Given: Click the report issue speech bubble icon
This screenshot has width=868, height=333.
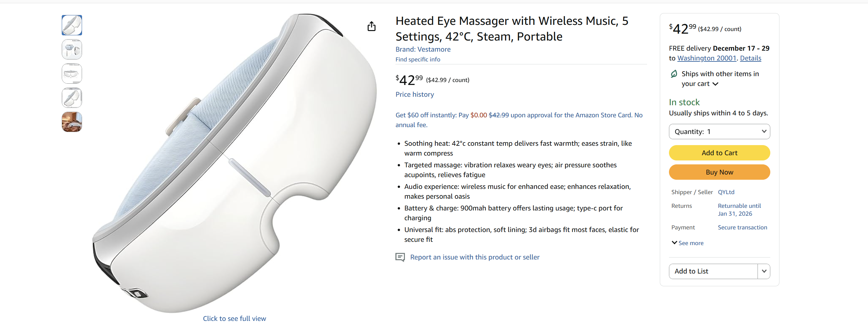Looking at the screenshot, I should [400, 257].
